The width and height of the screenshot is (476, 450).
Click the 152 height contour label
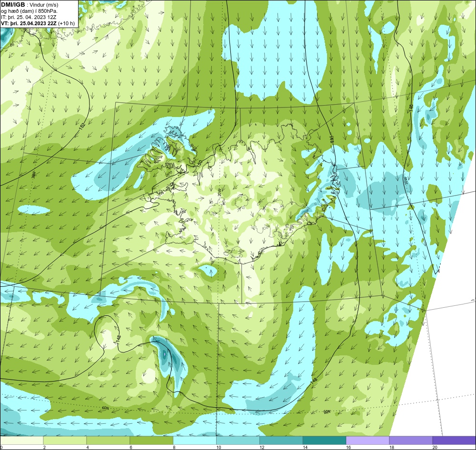[x=82, y=127]
